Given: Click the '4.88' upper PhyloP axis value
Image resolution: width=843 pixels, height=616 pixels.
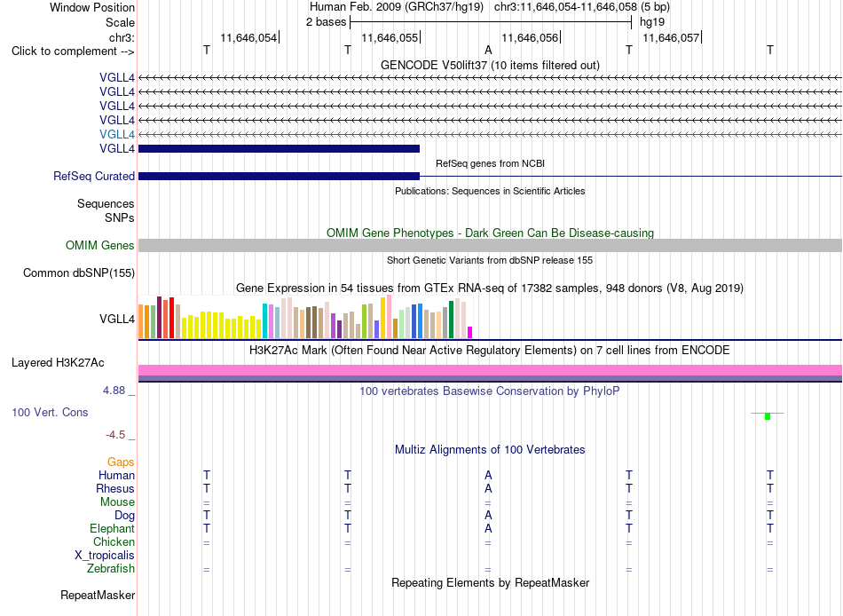Looking at the screenshot, I should pyautogui.click(x=114, y=391).
